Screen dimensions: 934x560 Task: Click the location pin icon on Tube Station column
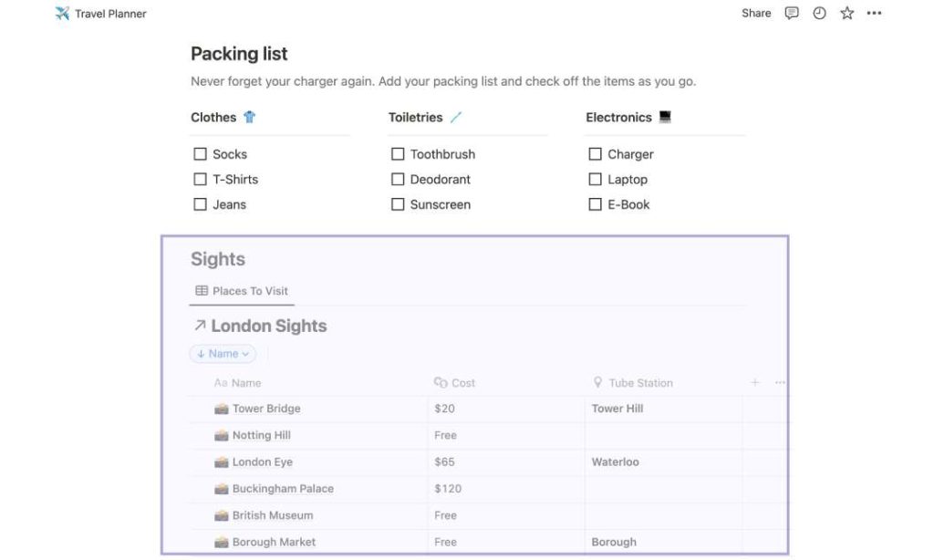(597, 382)
